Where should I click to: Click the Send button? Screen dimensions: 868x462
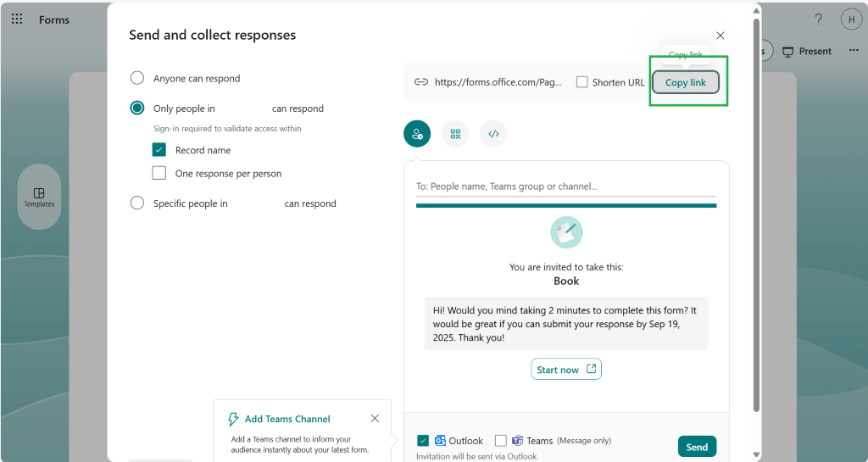(x=697, y=447)
